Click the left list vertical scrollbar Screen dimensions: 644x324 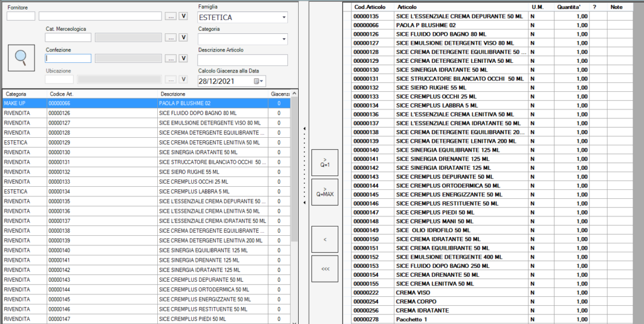(x=294, y=208)
